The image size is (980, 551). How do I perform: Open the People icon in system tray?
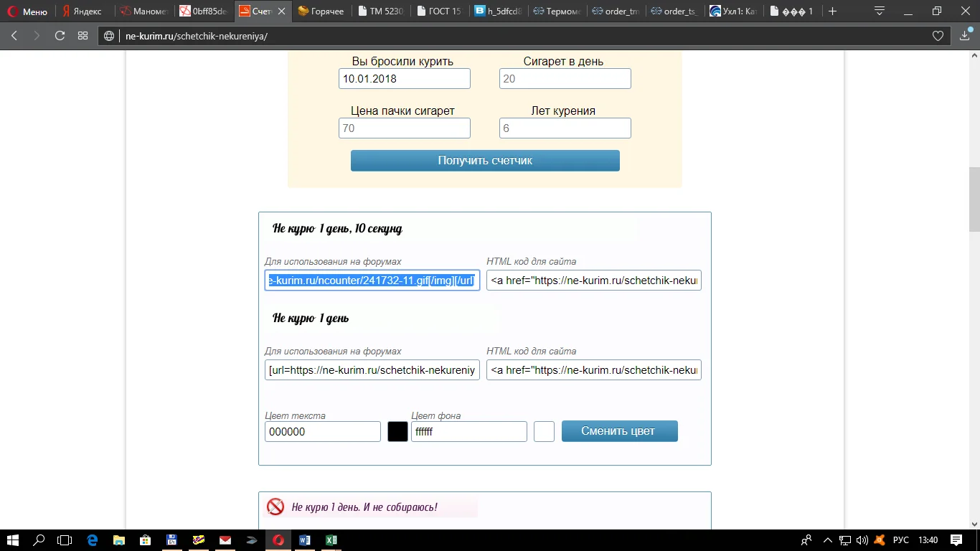[x=807, y=540]
